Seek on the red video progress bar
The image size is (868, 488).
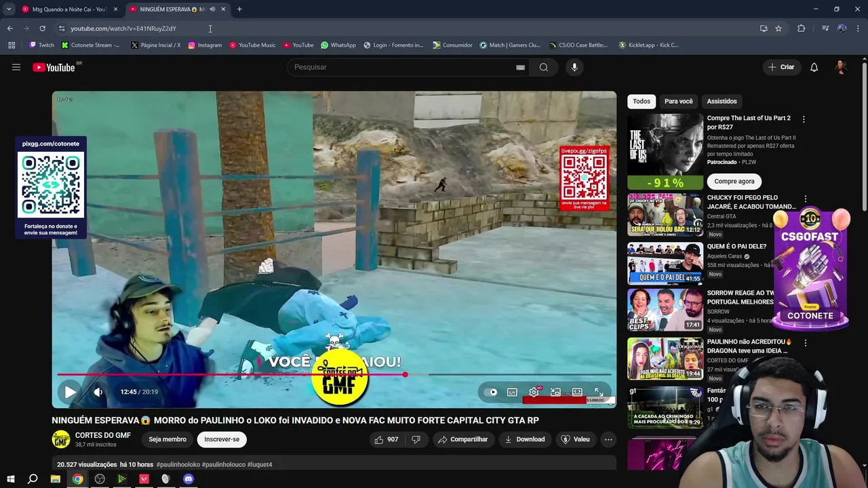334,374
